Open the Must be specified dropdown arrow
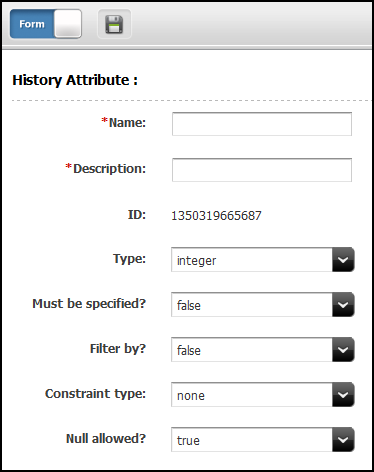This screenshot has height=472, width=374. [x=343, y=305]
